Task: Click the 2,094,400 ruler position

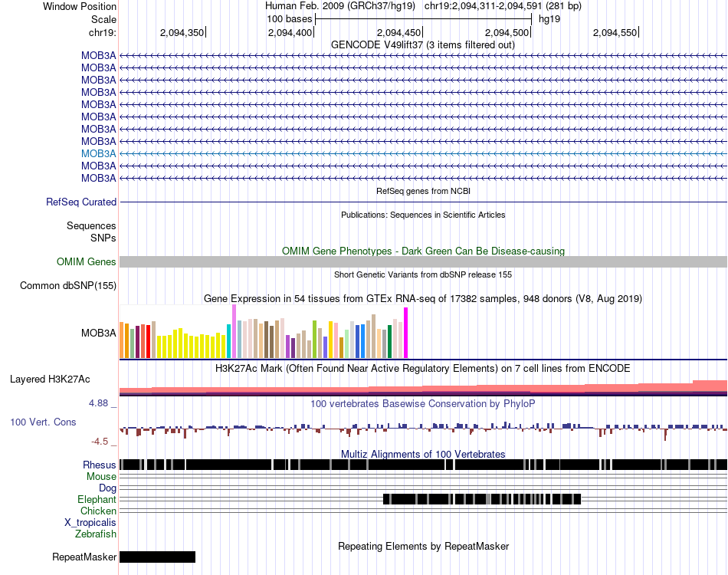Action: (290, 32)
